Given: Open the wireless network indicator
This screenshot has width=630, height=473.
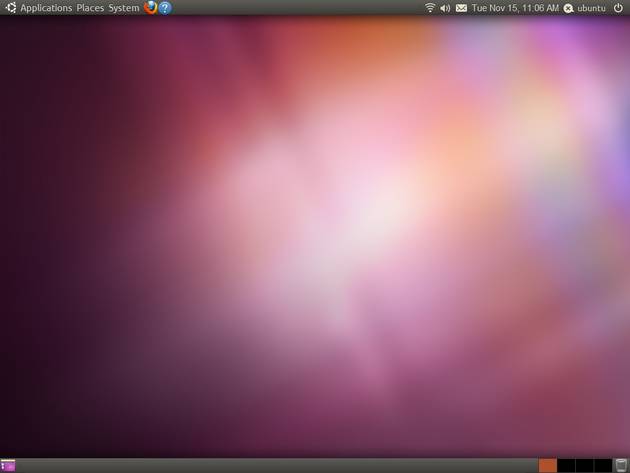Looking at the screenshot, I should (x=430, y=8).
